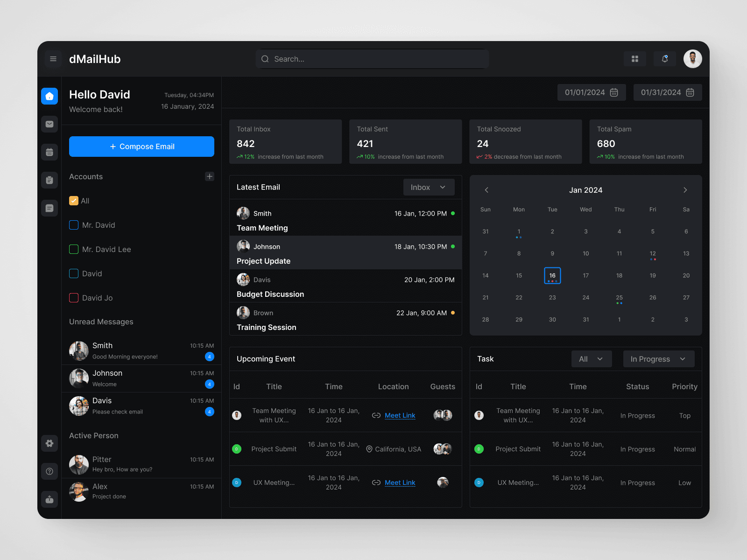Open Meet Link for Team Meeting event
The image size is (747, 560).
point(400,415)
